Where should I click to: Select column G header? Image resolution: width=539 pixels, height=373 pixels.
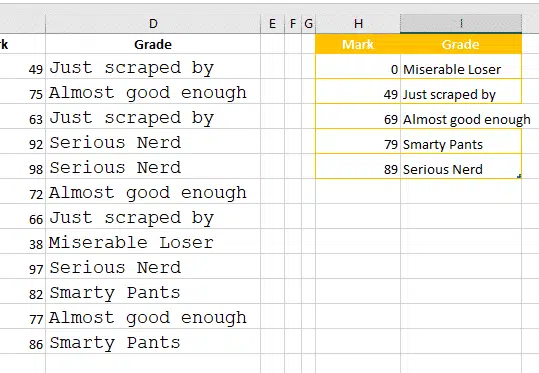pyautogui.click(x=308, y=24)
